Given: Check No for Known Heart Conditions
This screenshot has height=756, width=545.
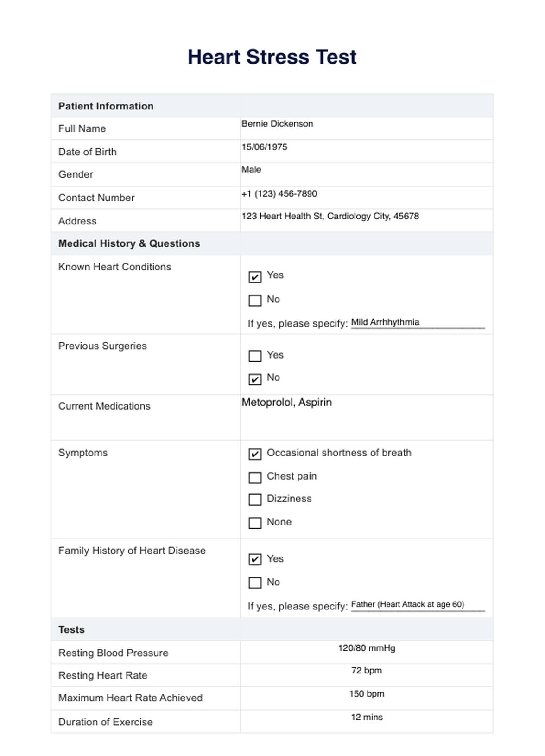Looking at the screenshot, I should pos(255,301).
